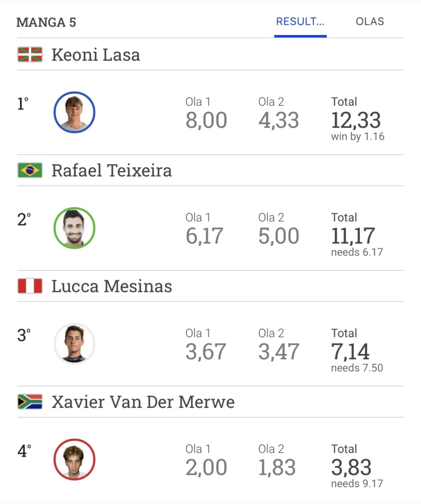
Task: Click Keoni Lasa's Ola 1 score 8,00
Action: [206, 121]
